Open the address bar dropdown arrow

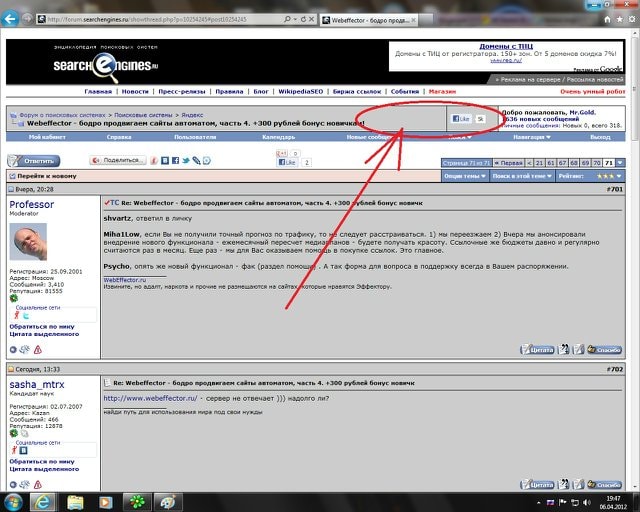(x=295, y=19)
